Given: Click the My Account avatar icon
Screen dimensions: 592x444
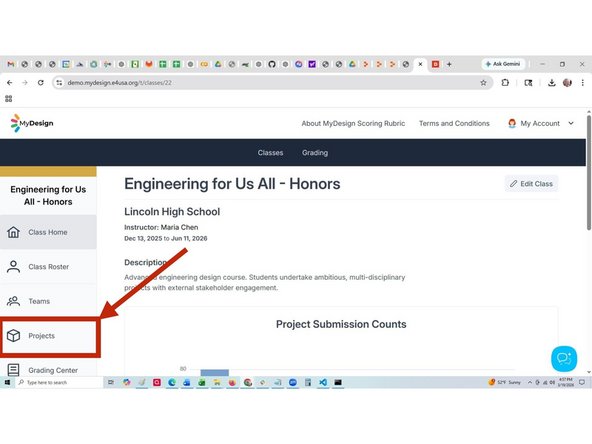Looking at the screenshot, I should [512, 123].
